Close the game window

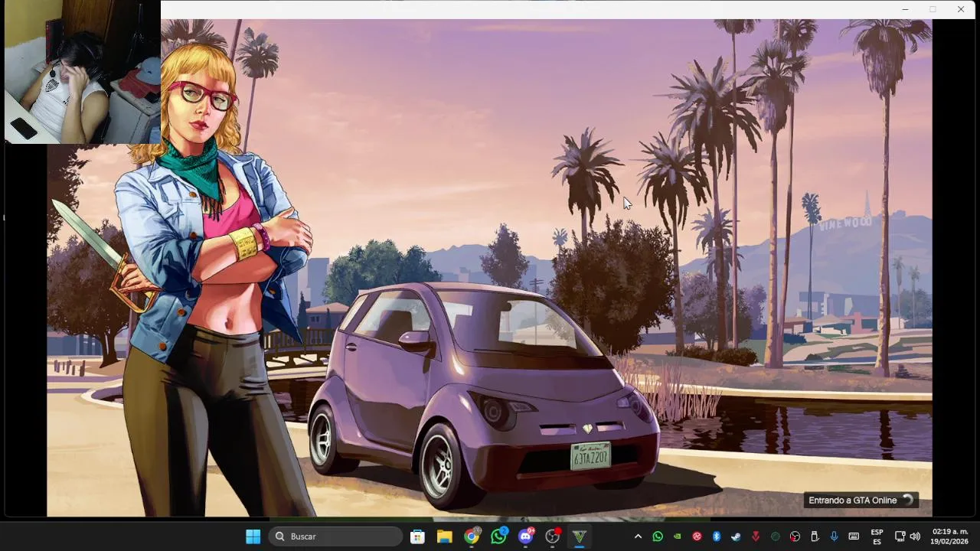(x=960, y=9)
